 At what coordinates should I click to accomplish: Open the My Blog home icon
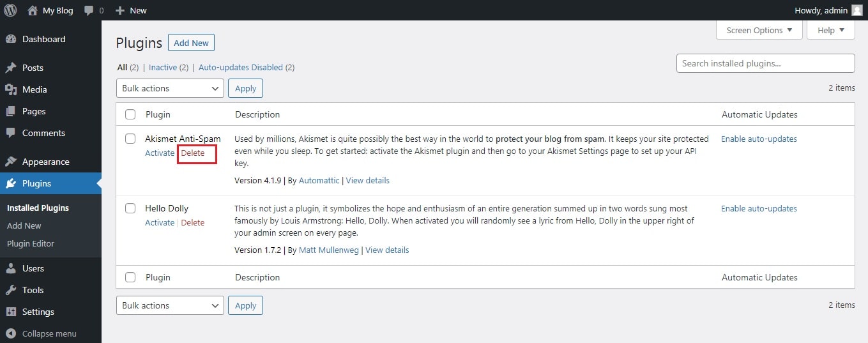click(x=33, y=10)
